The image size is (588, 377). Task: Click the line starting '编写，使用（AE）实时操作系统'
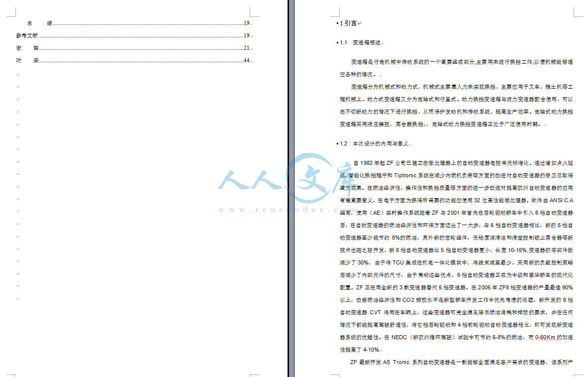[x=456, y=213]
